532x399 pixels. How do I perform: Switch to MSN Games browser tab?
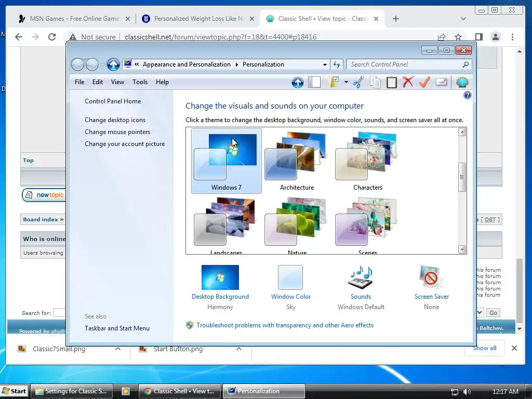pos(74,19)
